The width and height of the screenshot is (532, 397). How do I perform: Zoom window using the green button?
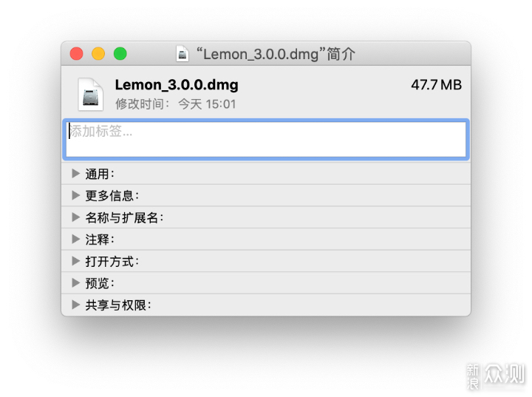pyautogui.click(x=120, y=54)
